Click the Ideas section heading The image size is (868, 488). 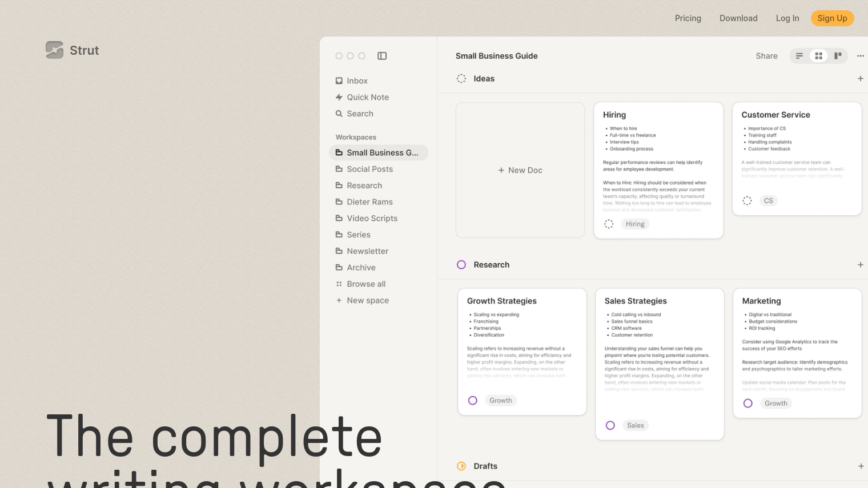(484, 79)
